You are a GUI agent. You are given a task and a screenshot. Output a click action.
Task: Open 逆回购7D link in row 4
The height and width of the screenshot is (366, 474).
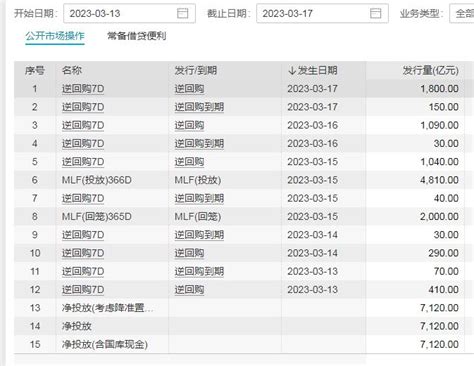point(83,144)
